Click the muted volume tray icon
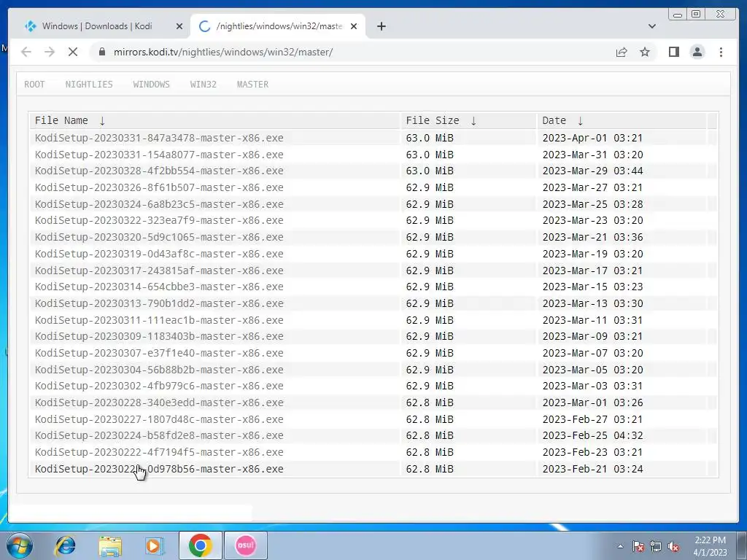Screen dimensions: 747x560 click(673, 547)
